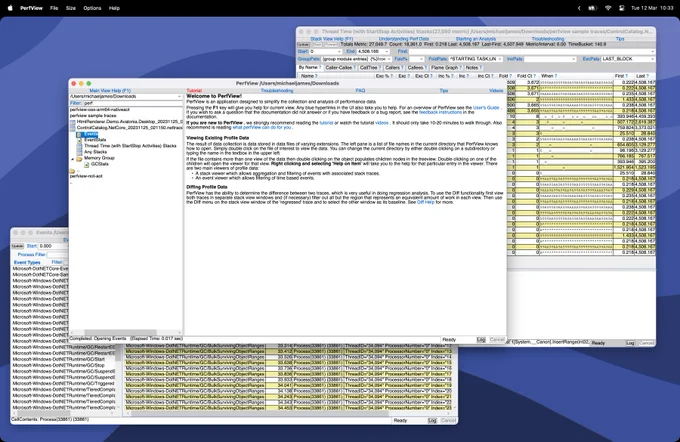Select Microsoft-Windows-DotNETRuntime/GC/Triggered event type
Screen dimensions: 680x442
point(63,383)
